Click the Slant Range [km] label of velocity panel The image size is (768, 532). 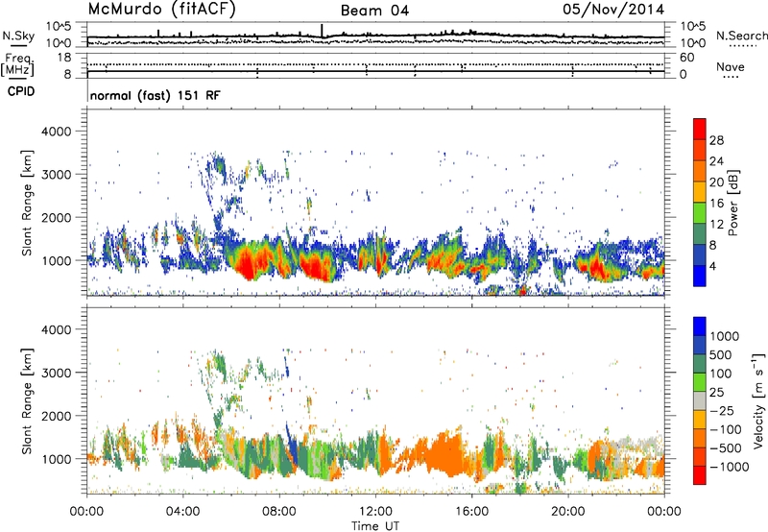[x=27, y=400]
